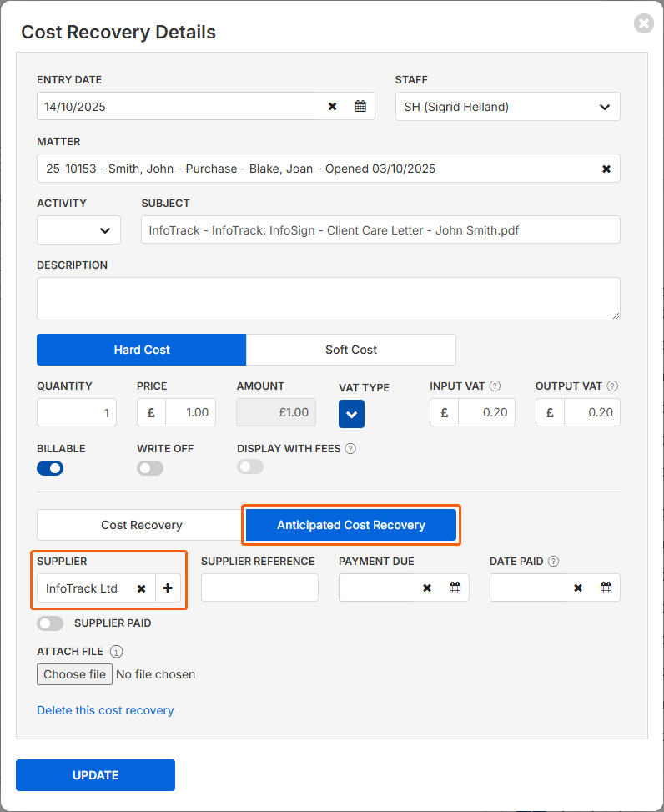Switch to the Soft Cost tab
Viewport: 664px width, 812px height.
(x=350, y=350)
